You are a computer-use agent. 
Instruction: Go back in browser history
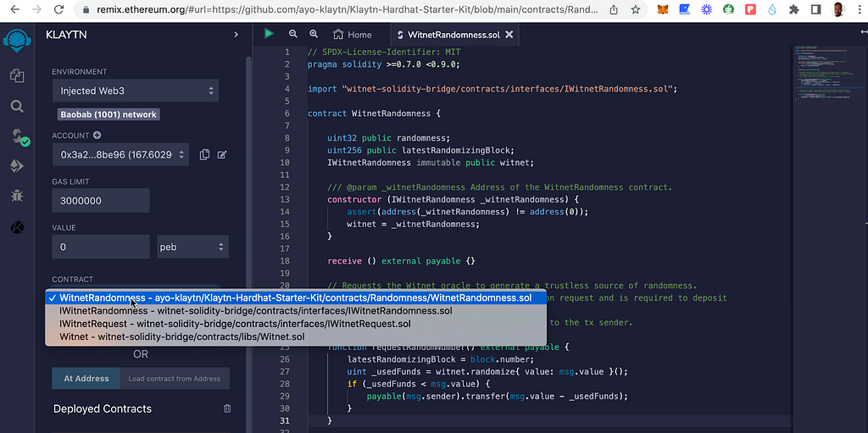point(15,9)
